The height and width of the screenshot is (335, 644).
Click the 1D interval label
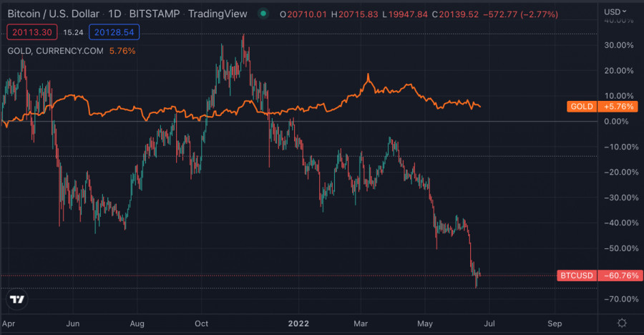coord(114,14)
